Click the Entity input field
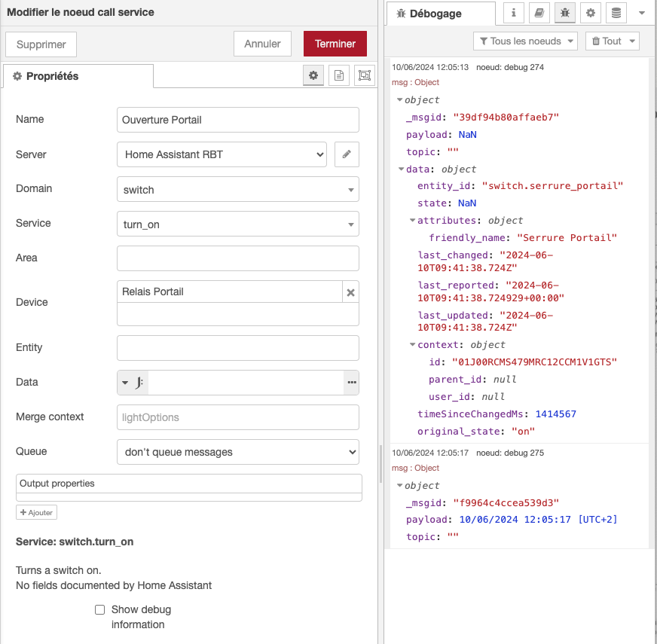 (x=237, y=348)
